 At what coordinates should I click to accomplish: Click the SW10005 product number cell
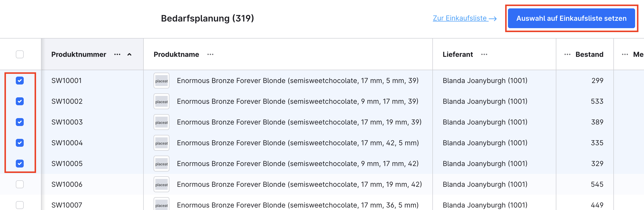tap(67, 164)
